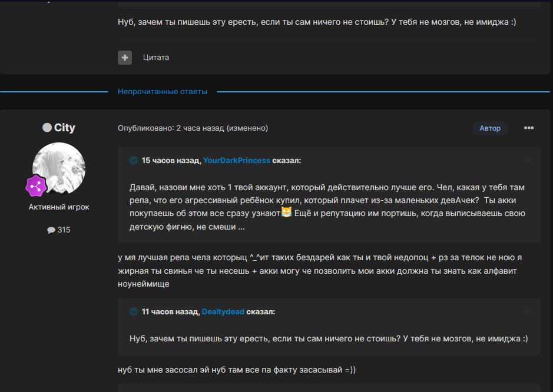
Task: Click the speech bubble post count icon
Action: click(51, 230)
